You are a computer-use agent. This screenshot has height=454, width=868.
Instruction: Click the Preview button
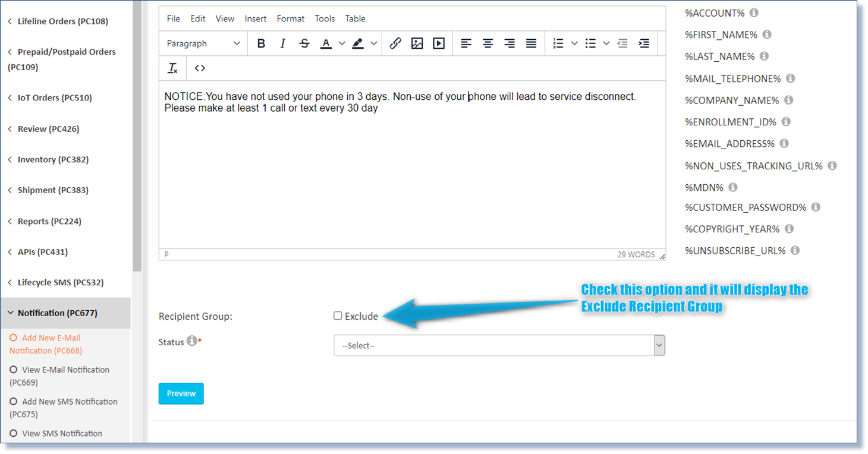coord(181,393)
